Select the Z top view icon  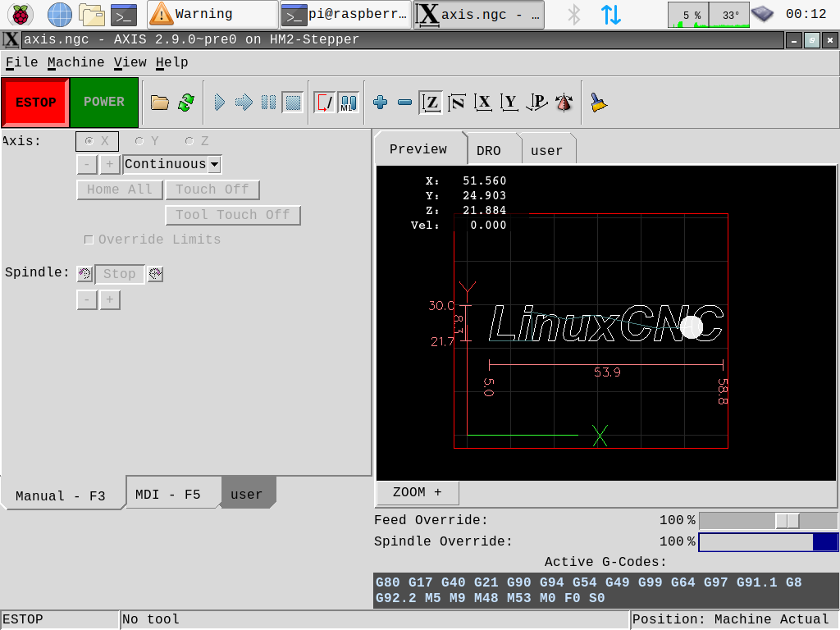pos(431,103)
